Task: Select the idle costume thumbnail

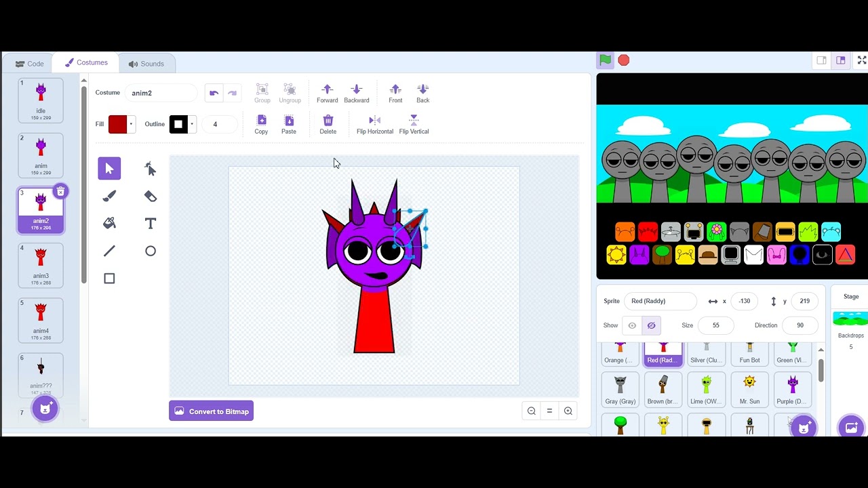Action: pos(41,100)
